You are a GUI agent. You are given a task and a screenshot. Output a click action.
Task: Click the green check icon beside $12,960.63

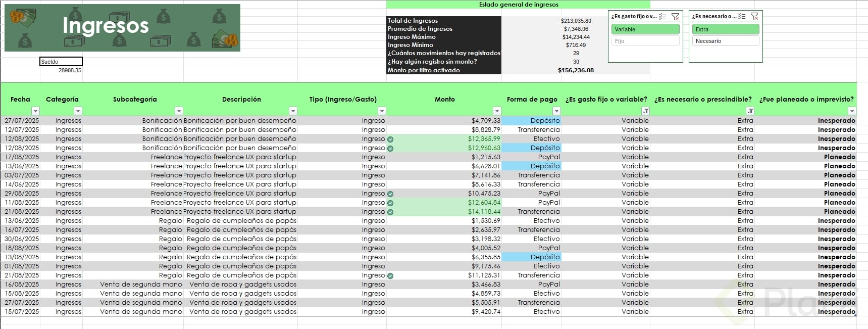pyautogui.click(x=390, y=148)
